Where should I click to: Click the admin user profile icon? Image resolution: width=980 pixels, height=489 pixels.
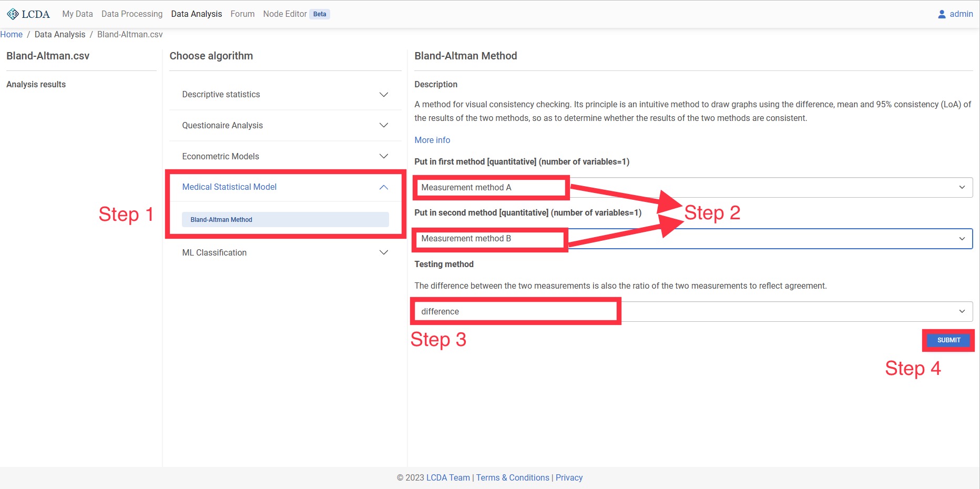click(x=942, y=14)
